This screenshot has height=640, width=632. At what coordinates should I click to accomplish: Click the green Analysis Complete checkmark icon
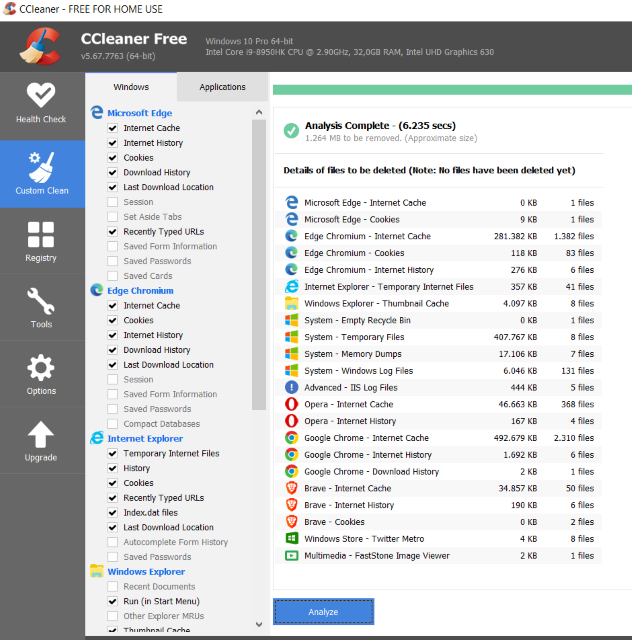point(291,131)
